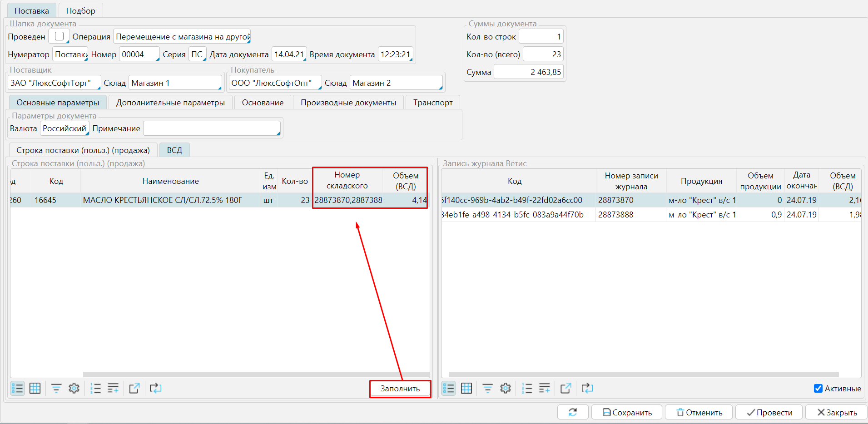868x424 pixels.
Task: Expand the Валюта 'Российский' dropdown
Action: tap(64, 128)
